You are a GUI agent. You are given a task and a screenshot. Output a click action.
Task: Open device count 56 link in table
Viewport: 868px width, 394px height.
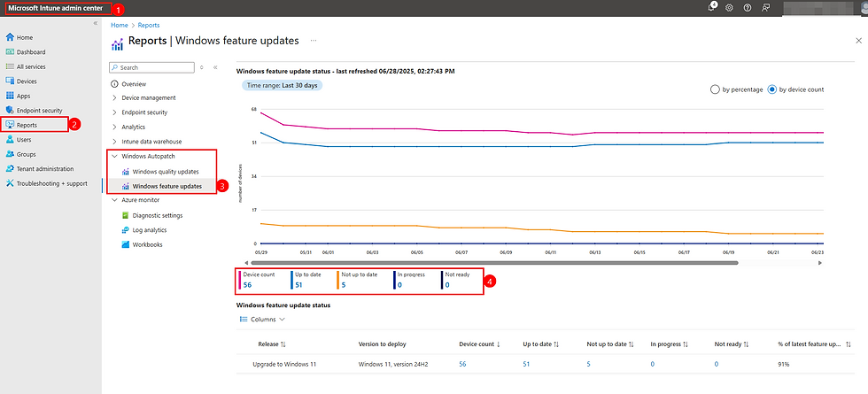tap(462, 364)
